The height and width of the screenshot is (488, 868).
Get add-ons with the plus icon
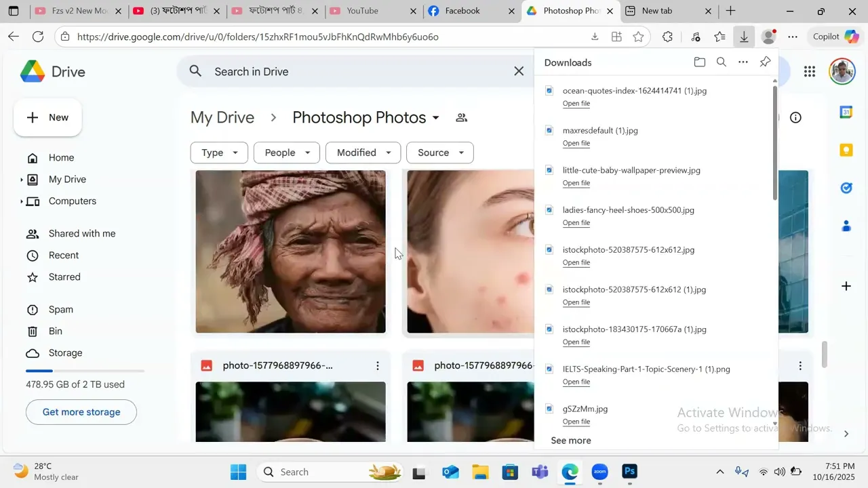846,287
